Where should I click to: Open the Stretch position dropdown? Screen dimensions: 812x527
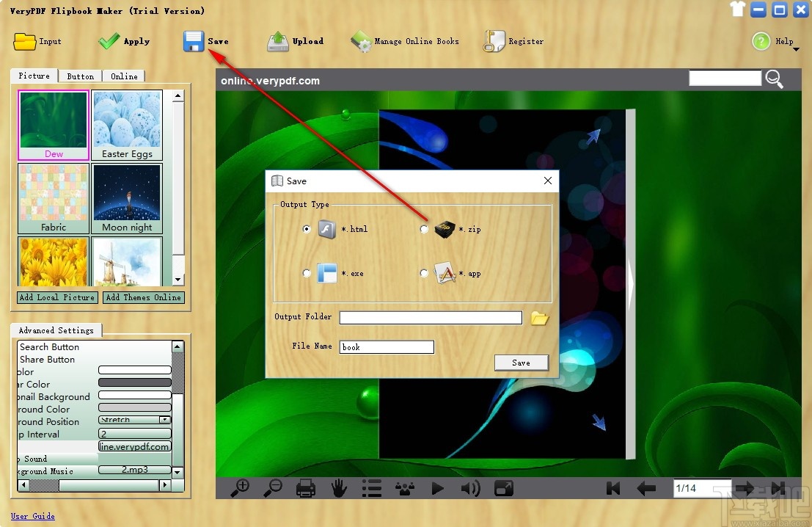pyautogui.click(x=165, y=419)
